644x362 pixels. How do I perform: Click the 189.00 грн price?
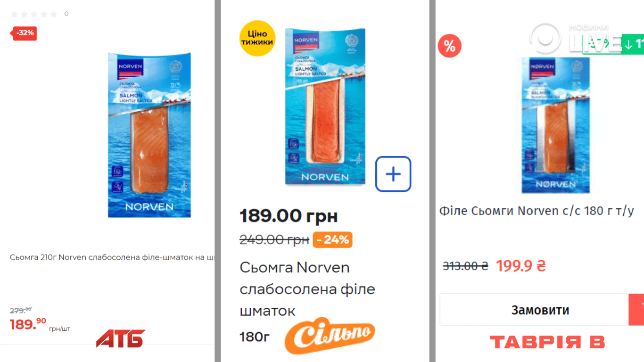click(x=289, y=216)
